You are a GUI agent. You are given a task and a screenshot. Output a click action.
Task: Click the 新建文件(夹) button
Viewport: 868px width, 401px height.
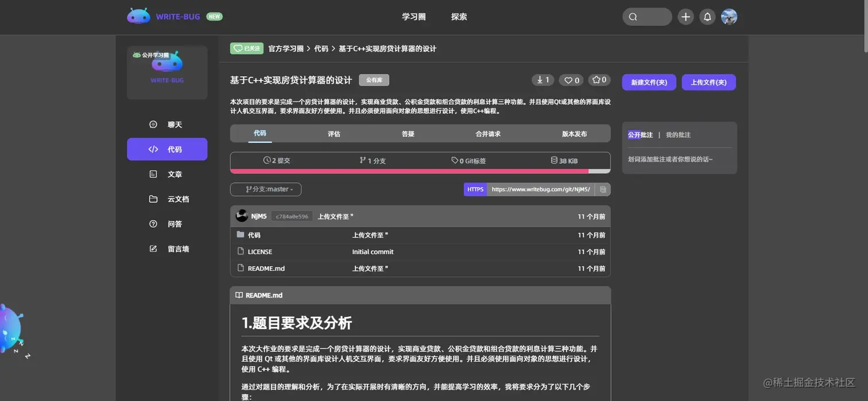pos(649,83)
